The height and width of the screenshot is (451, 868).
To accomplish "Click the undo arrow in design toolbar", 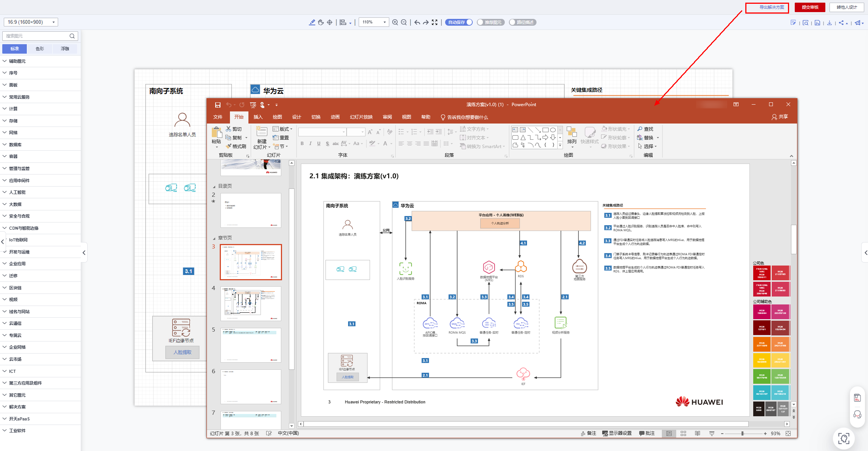I will [x=417, y=22].
